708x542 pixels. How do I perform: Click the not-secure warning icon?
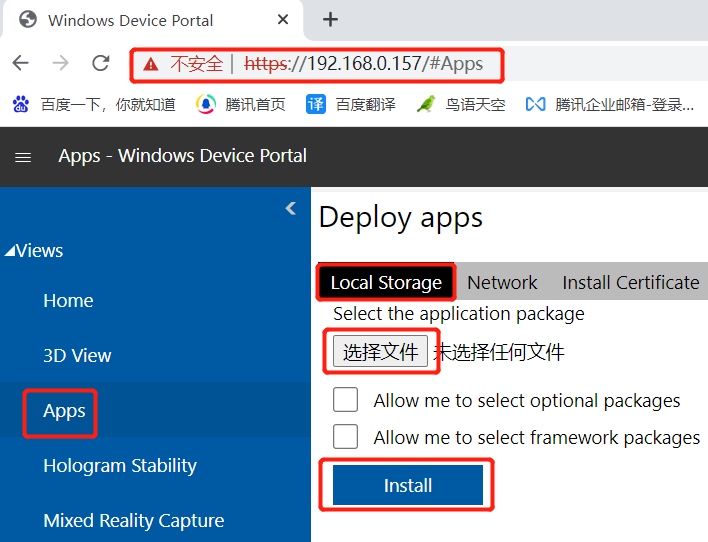click(151, 64)
